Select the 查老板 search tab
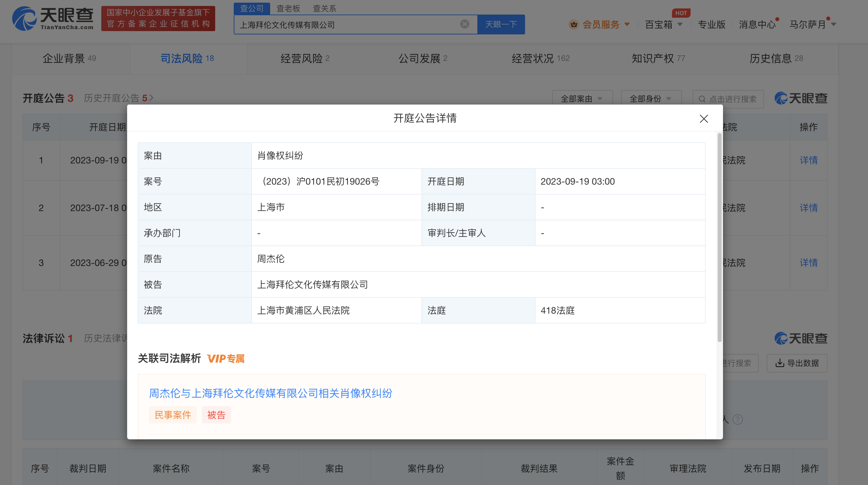 [288, 8]
